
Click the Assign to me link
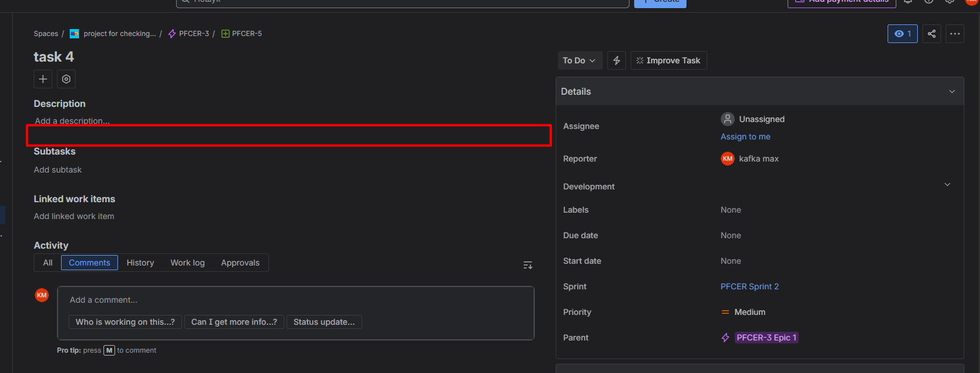[746, 137]
